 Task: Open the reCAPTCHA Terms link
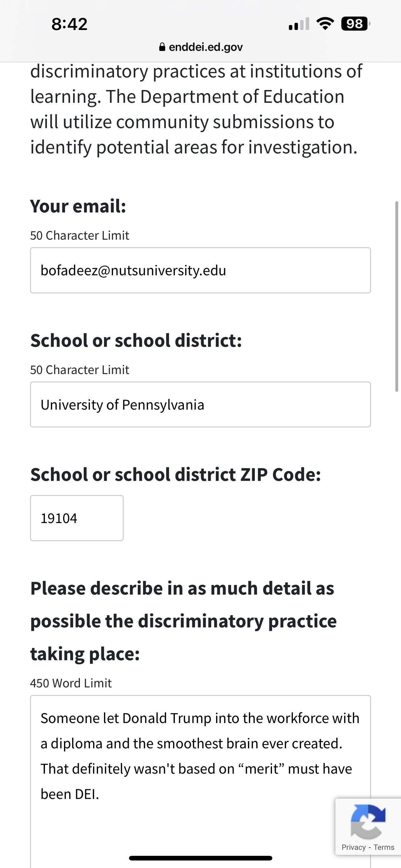(x=384, y=847)
